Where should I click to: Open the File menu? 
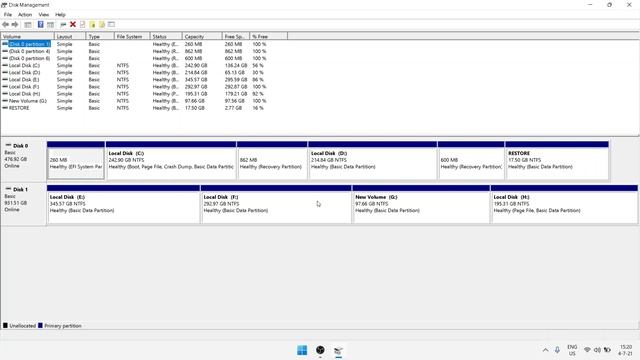pyautogui.click(x=8, y=14)
